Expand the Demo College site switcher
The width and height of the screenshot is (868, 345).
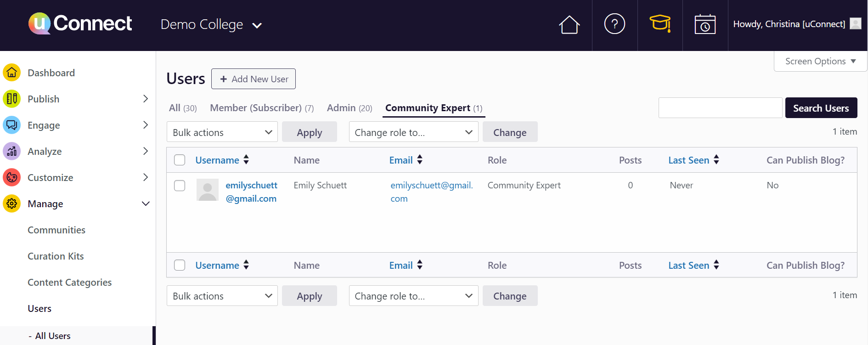(x=211, y=25)
